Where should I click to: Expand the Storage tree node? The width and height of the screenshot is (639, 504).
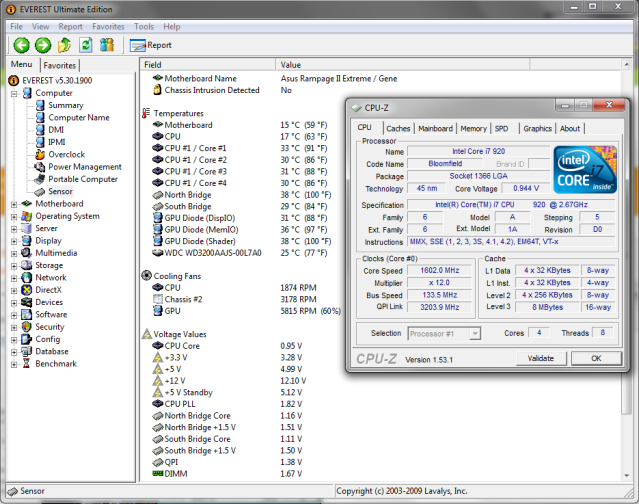point(14,266)
